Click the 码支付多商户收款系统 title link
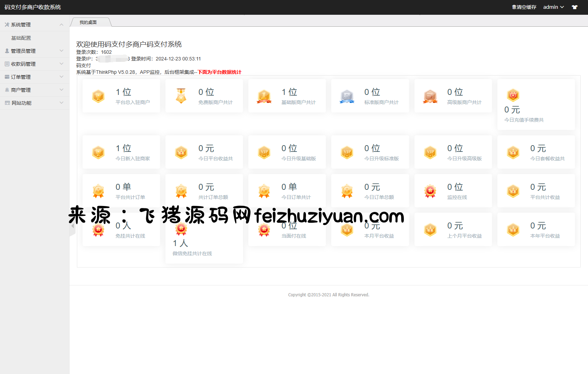The height and width of the screenshot is (374, 588). point(33,7)
